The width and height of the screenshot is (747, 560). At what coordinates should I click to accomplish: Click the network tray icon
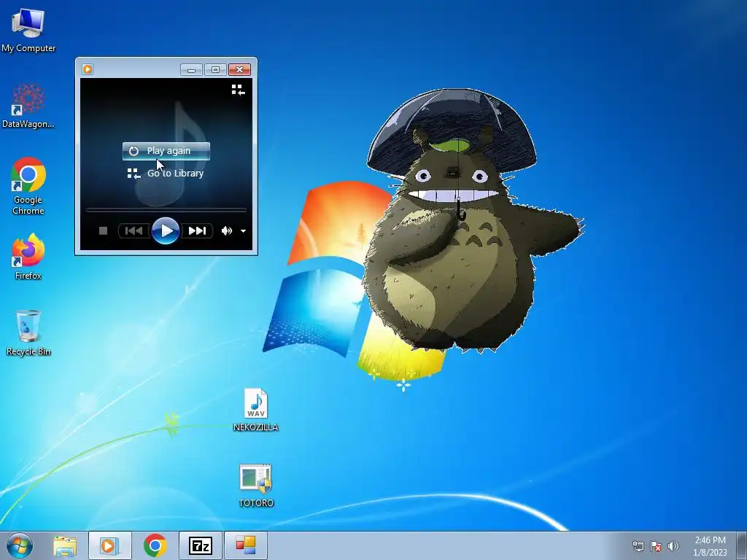pyautogui.click(x=638, y=546)
